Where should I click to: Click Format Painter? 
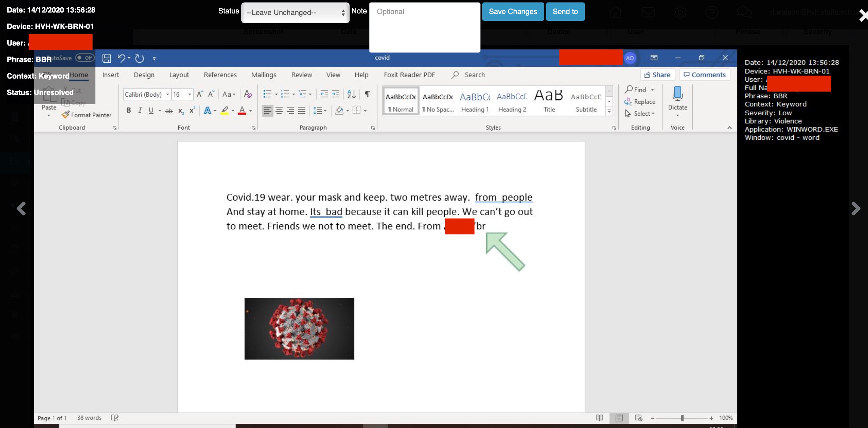[x=87, y=115]
